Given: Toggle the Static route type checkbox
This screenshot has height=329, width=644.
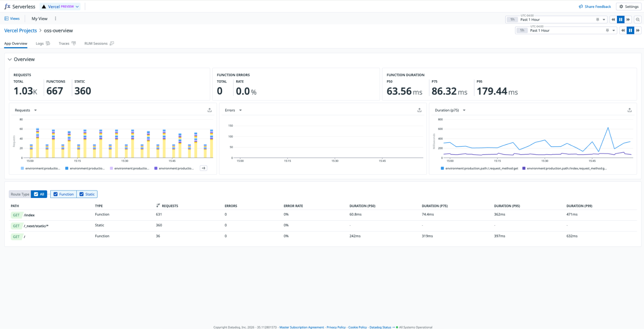Looking at the screenshot, I should [82, 194].
